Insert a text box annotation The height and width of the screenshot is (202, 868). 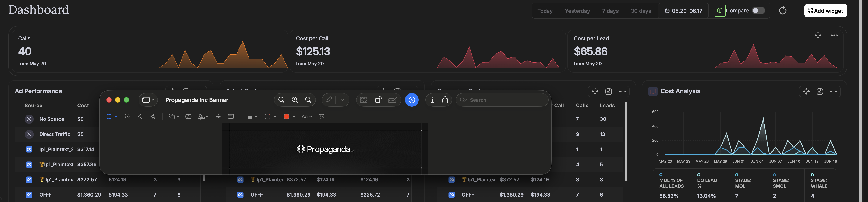pos(188,117)
